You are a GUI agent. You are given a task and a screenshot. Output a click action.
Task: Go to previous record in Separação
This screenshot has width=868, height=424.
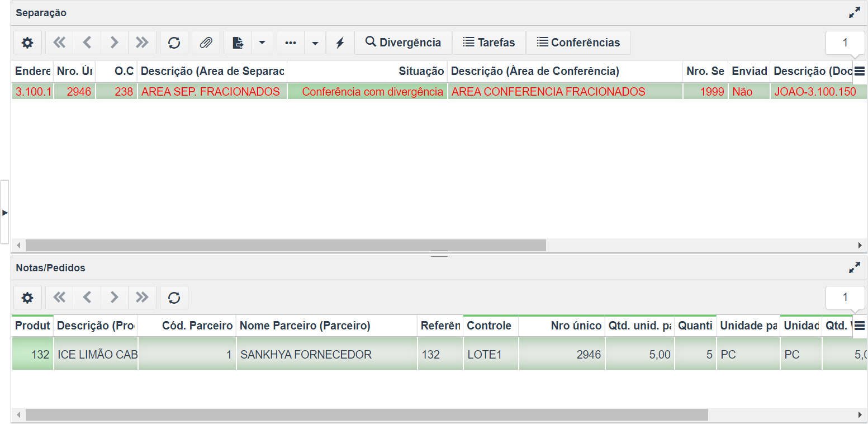pos(87,43)
